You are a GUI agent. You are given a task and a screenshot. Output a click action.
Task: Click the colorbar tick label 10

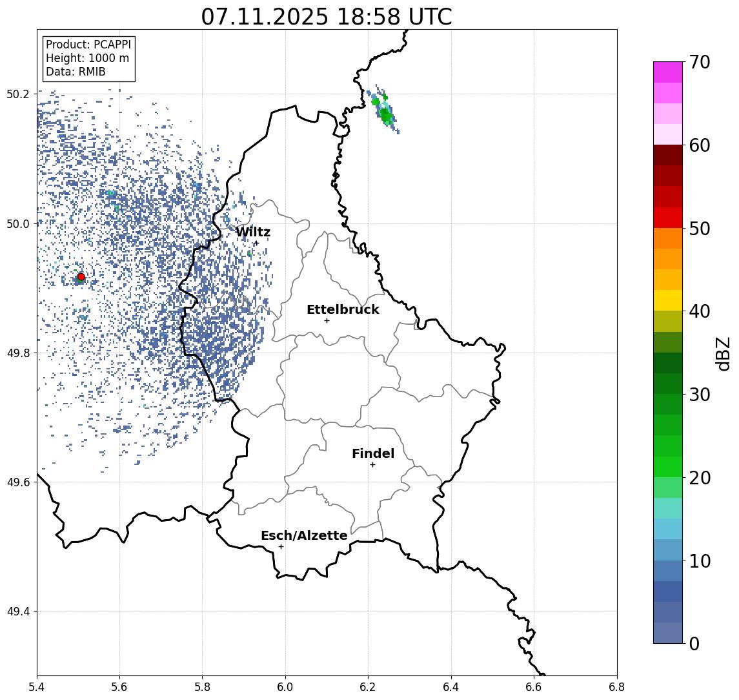coord(700,561)
